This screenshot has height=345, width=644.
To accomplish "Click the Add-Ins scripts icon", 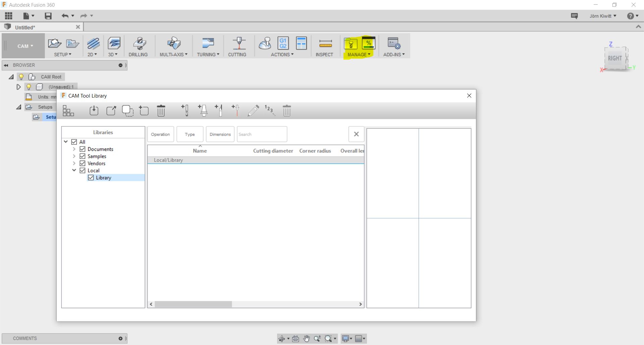I will coord(394,44).
